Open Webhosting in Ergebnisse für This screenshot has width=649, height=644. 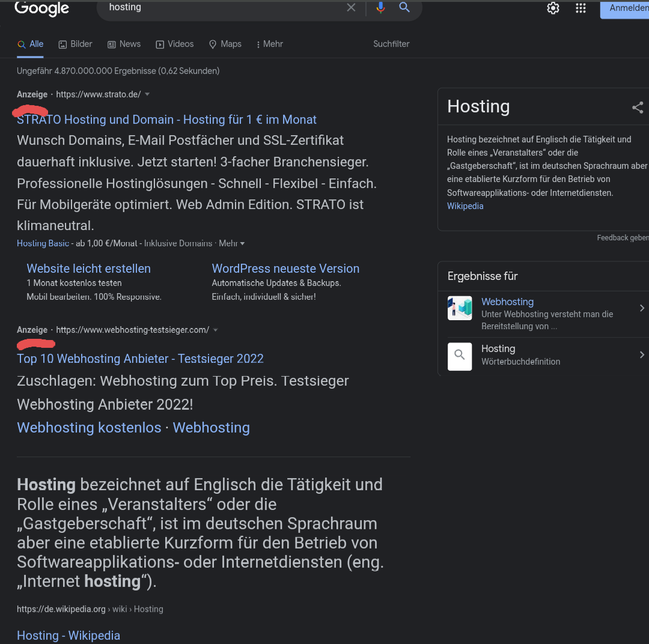[507, 302]
